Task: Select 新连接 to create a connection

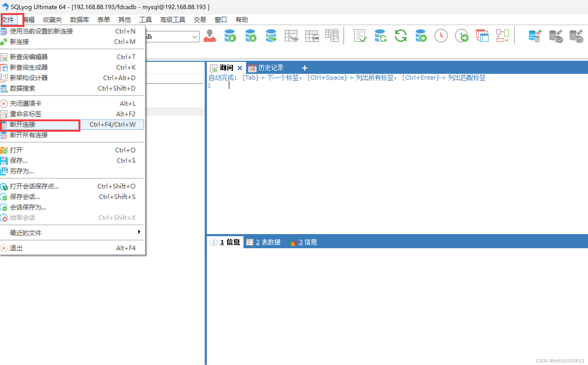Action: click(19, 42)
